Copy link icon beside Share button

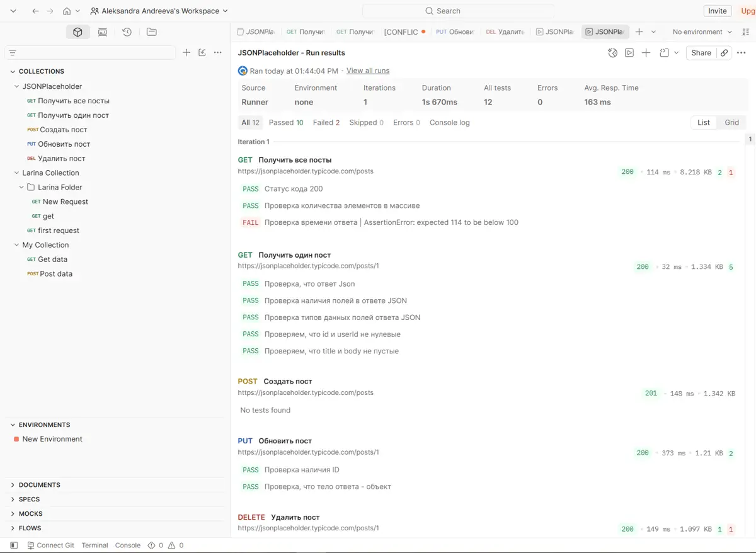point(724,53)
